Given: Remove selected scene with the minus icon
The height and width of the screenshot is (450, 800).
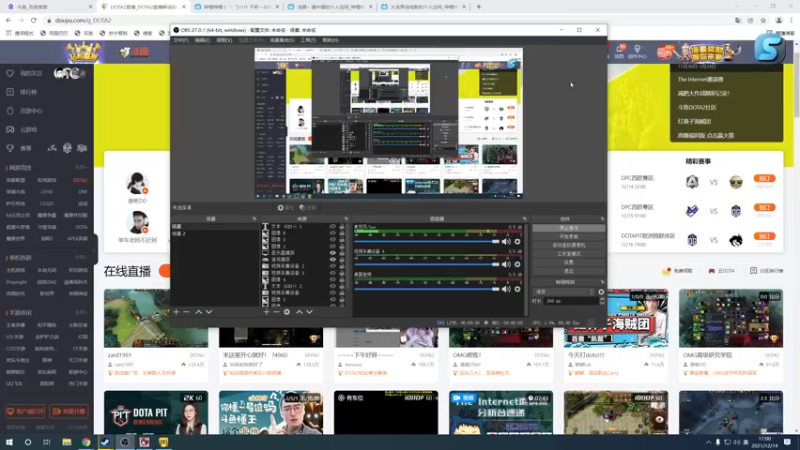Looking at the screenshot, I should pos(186,312).
